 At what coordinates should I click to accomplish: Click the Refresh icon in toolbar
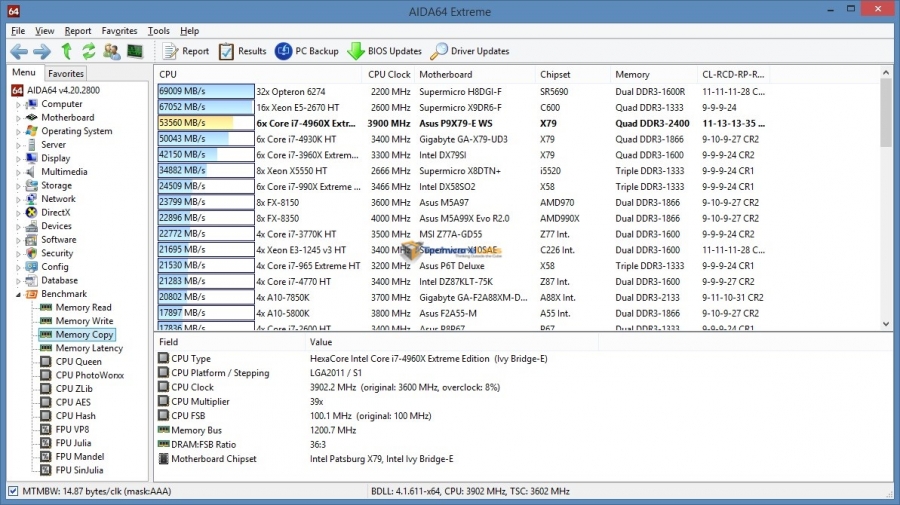pyautogui.click(x=88, y=52)
